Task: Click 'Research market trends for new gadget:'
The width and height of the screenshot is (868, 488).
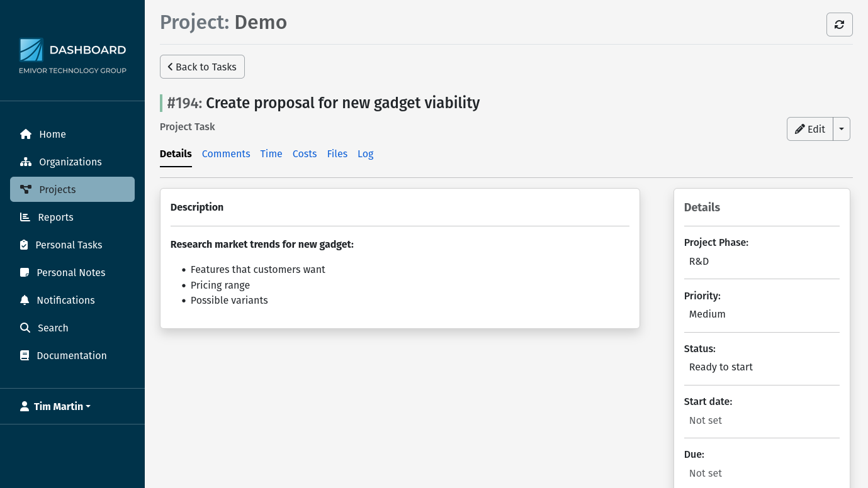Action: click(x=262, y=244)
